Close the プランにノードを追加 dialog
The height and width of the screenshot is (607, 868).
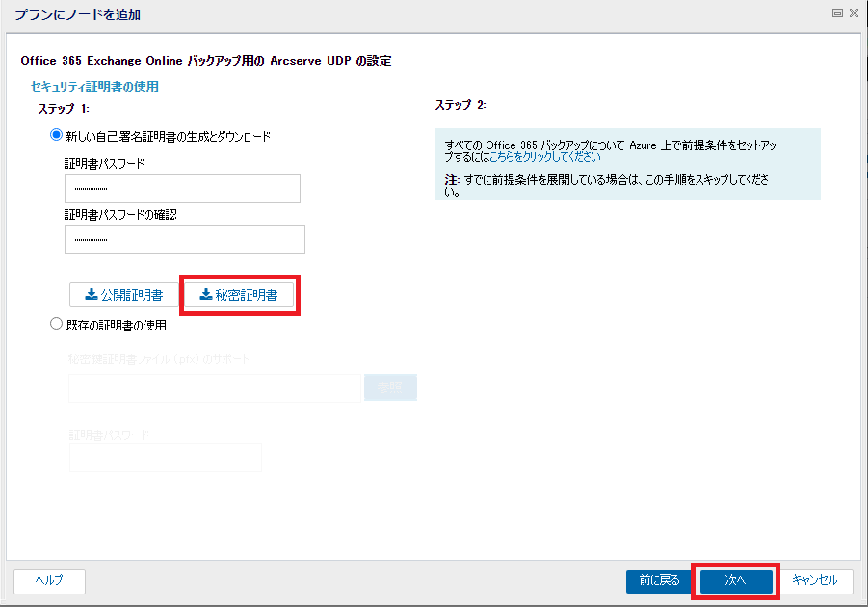(854, 13)
